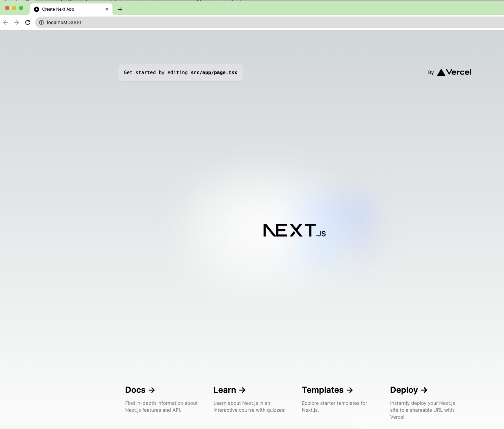Click 'Instantly deploy your Next.js' description
This screenshot has width=504, height=429.
[x=423, y=403]
